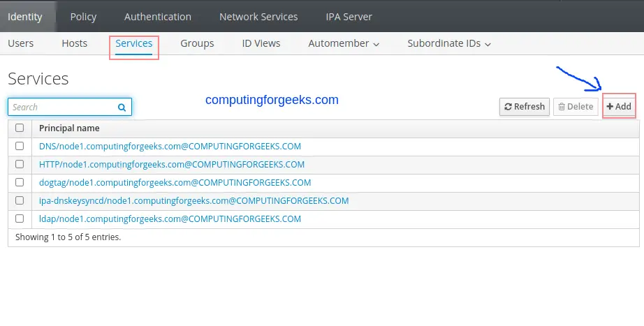Click the Refresh button
This screenshot has height=326, width=644.
click(x=525, y=107)
